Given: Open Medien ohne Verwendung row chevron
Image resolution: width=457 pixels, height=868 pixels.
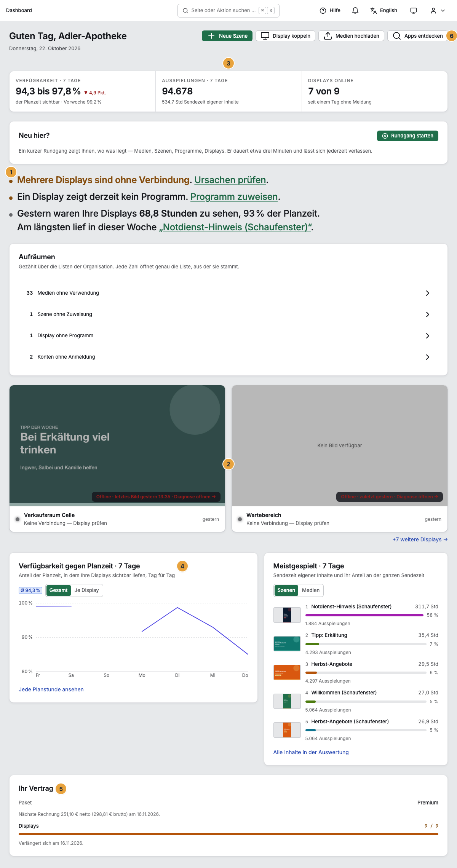Looking at the screenshot, I should 427,293.
